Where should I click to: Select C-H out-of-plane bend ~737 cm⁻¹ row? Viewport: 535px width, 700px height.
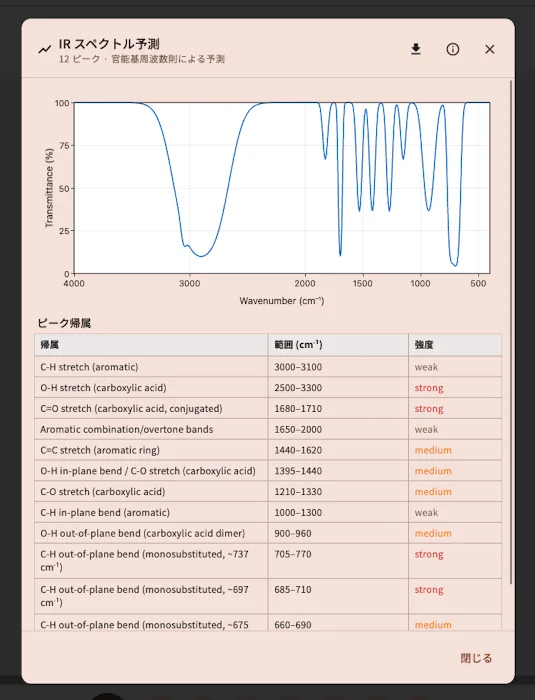point(268,561)
